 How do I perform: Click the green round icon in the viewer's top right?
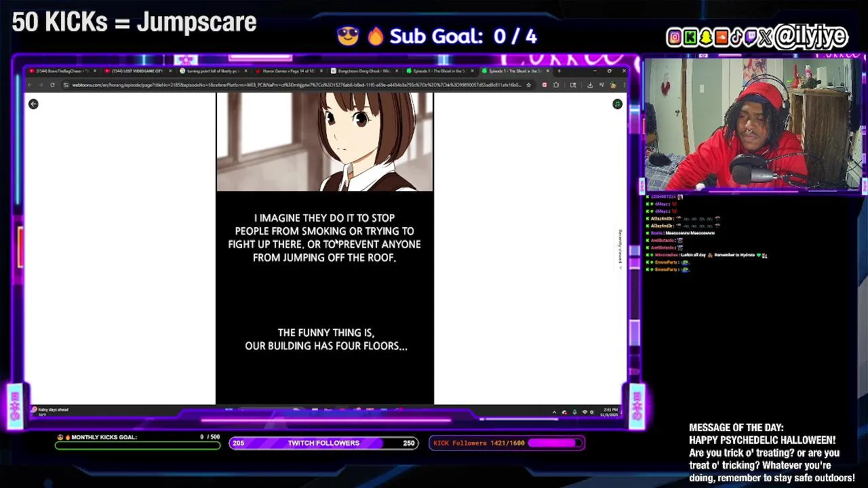(x=617, y=104)
